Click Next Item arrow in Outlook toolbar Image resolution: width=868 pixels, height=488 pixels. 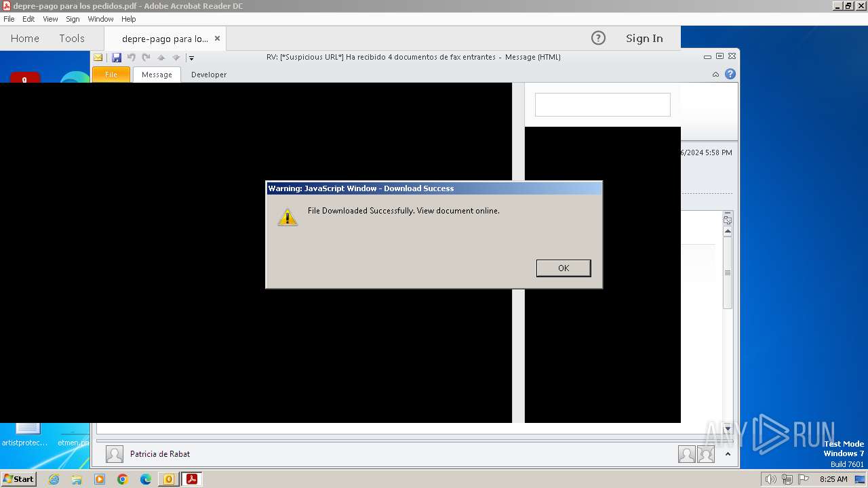176,58
